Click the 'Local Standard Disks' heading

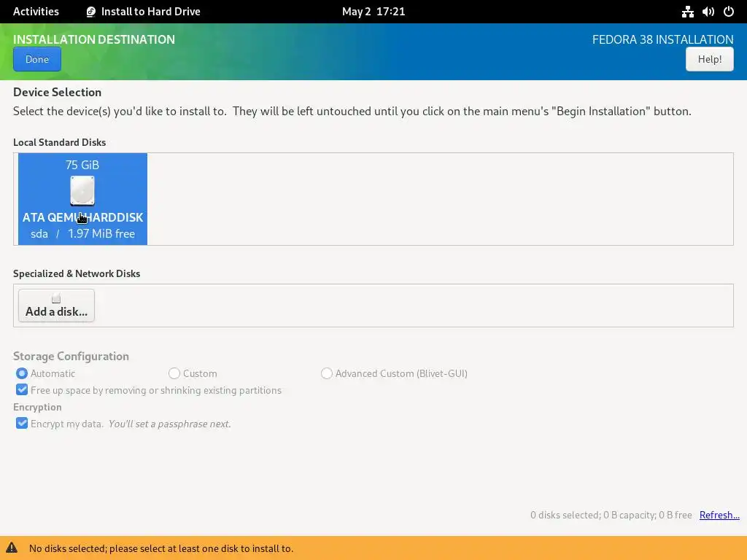[x=60, y=142]
